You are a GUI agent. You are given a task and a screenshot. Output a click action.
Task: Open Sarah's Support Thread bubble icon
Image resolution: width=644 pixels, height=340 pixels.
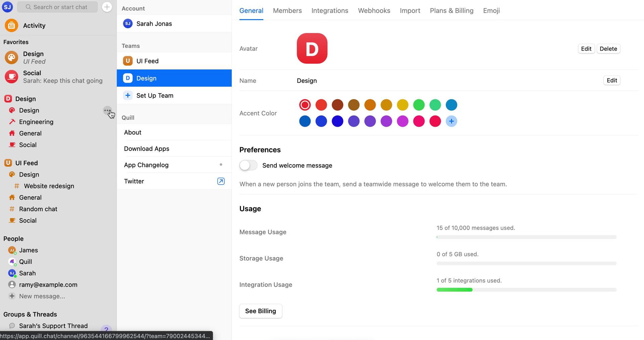point(12,326)
